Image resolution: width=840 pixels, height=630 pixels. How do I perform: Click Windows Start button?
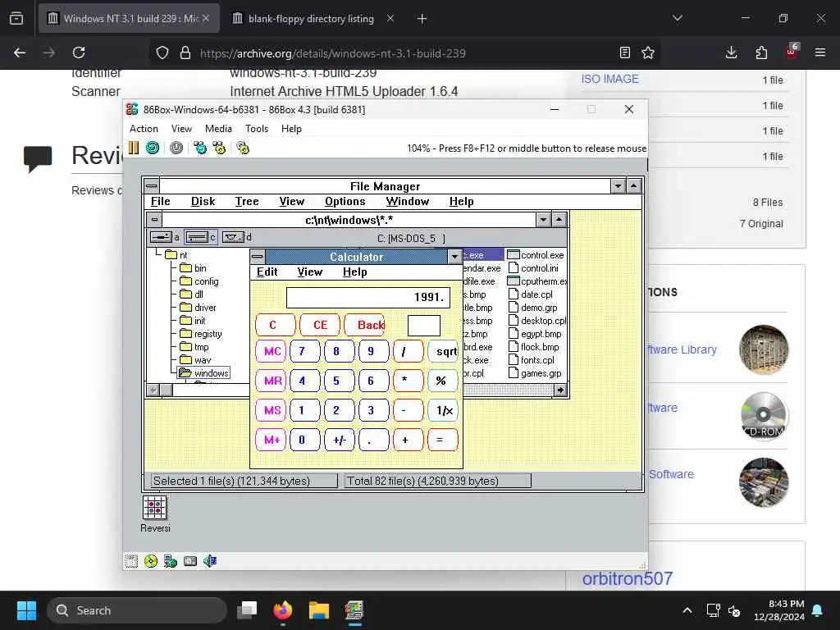(26, 610)
